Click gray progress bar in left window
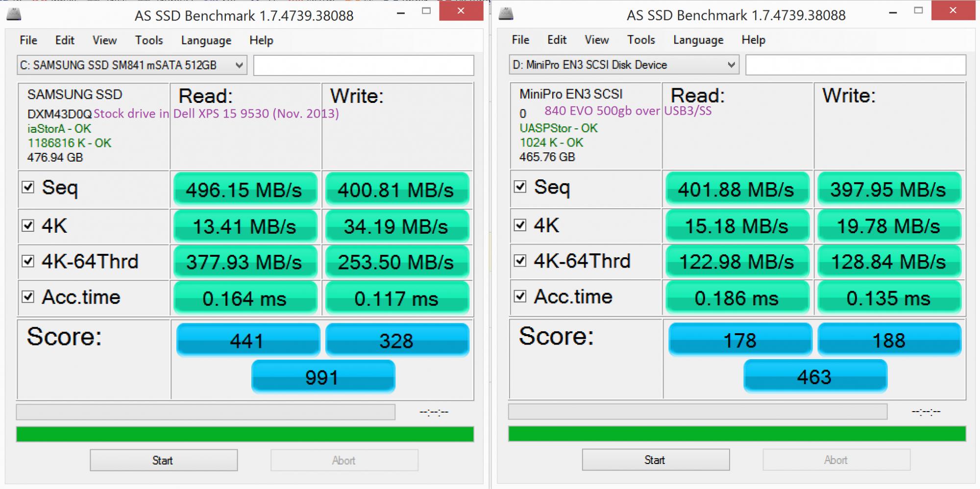 tap(206, 412)
